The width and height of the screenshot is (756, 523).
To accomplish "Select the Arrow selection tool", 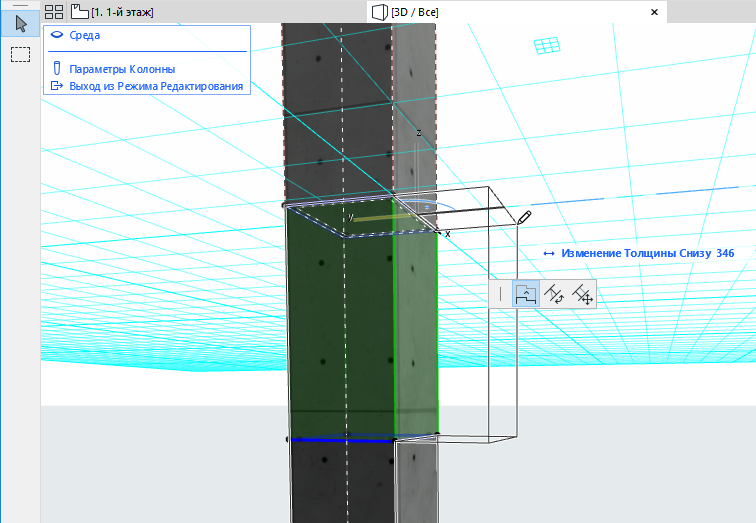I will [x=20, y=24].
